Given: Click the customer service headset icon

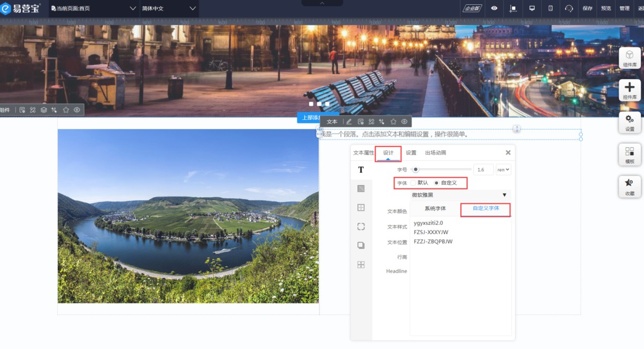Looking at the screenshot, I should pyautogui.click(x=569, y=8).
